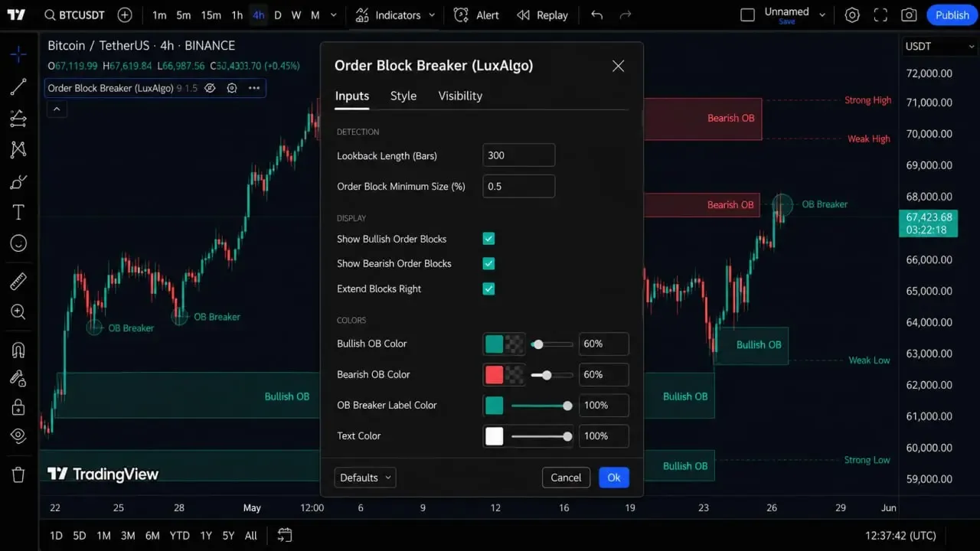Toggle stay in drawing mode
The height and width of the screenshot is (551, 980).
(x=18, y=377)
